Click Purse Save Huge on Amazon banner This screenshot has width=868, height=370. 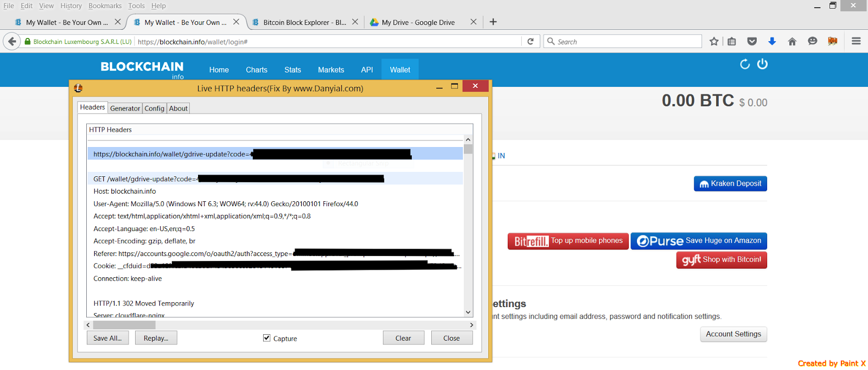pos(699,241)
